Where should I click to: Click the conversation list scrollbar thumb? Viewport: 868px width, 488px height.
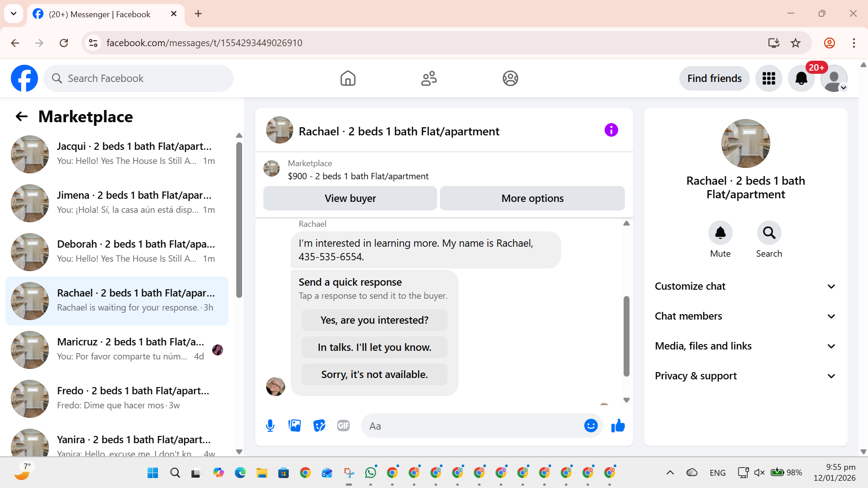[x=239, y=220]
